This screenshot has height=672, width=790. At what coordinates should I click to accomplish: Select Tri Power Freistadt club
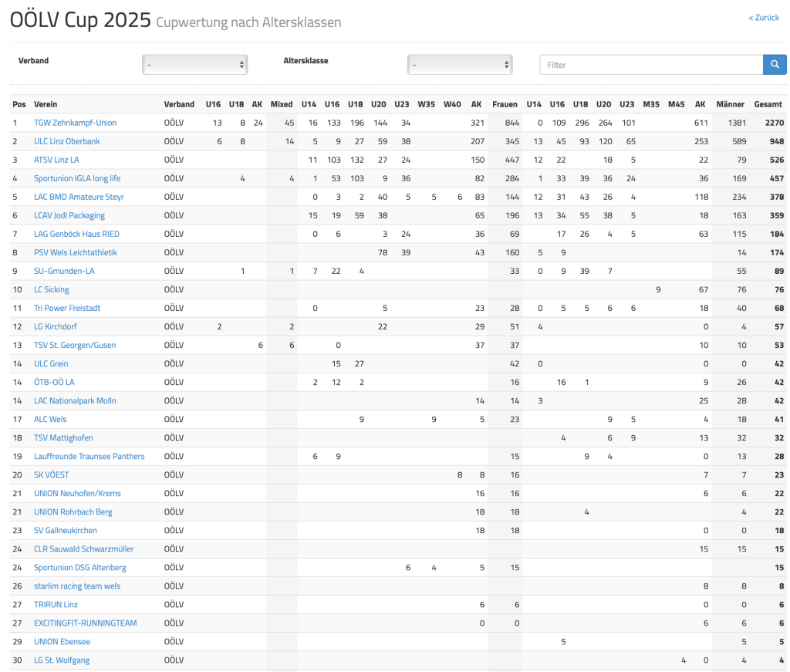coord(67,308)
